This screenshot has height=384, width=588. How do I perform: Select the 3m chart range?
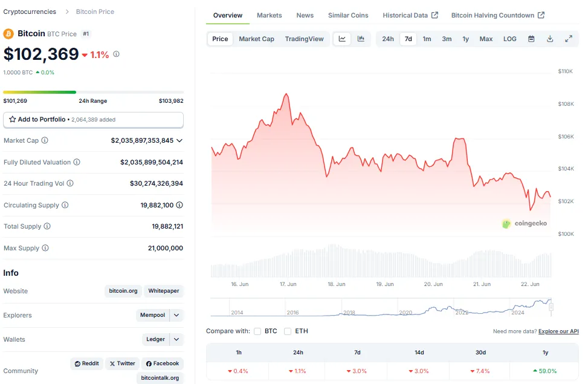pos(447,39)
